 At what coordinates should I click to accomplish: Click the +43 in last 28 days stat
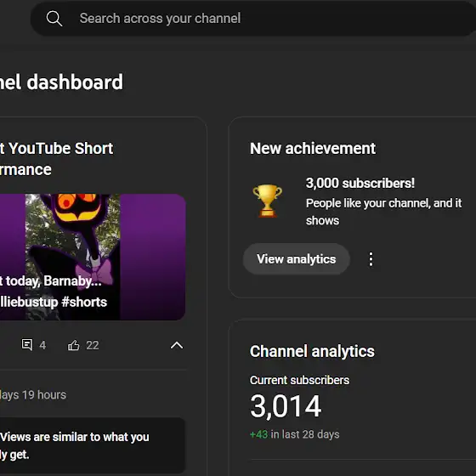(x=294, y=434)
